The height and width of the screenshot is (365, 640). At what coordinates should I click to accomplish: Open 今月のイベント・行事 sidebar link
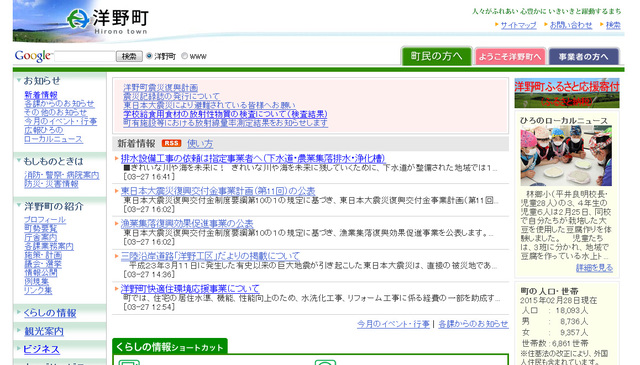point(60,121)
